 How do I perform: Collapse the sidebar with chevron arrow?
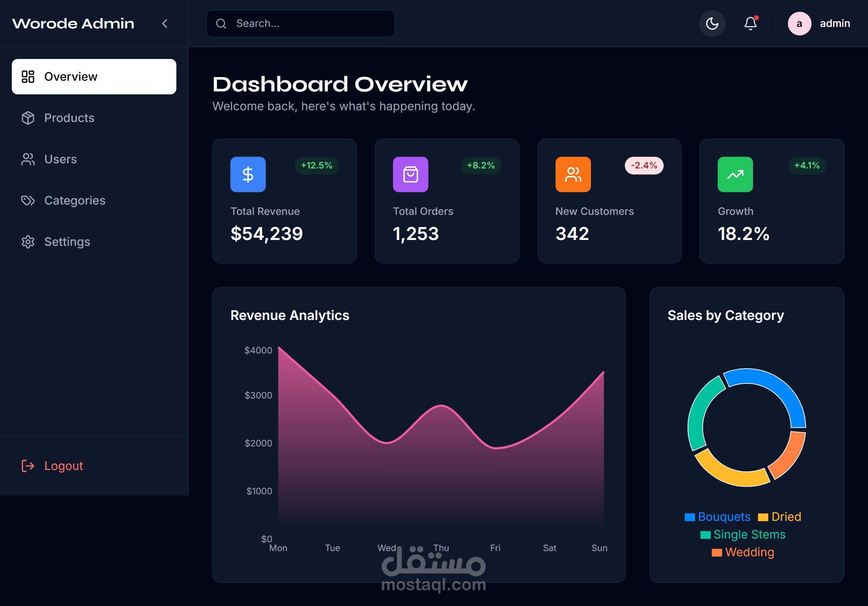(x=165, y=24)
